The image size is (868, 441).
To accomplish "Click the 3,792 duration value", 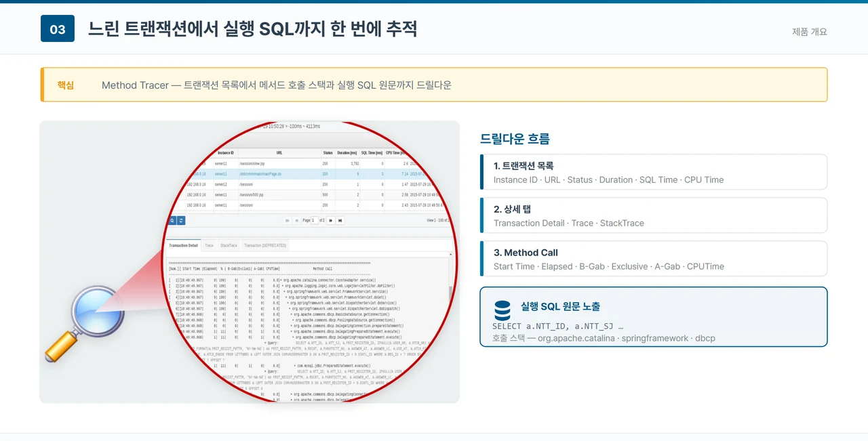I will 354,163.
